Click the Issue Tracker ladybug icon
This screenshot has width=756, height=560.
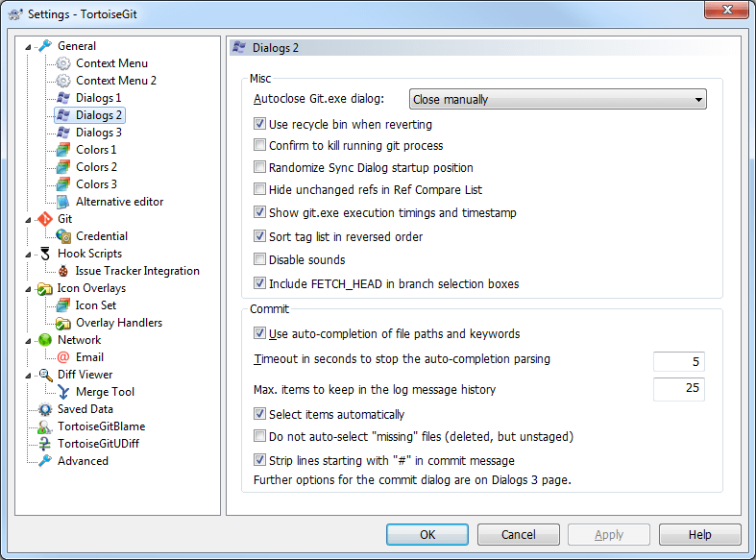click(x=63, y=271)
